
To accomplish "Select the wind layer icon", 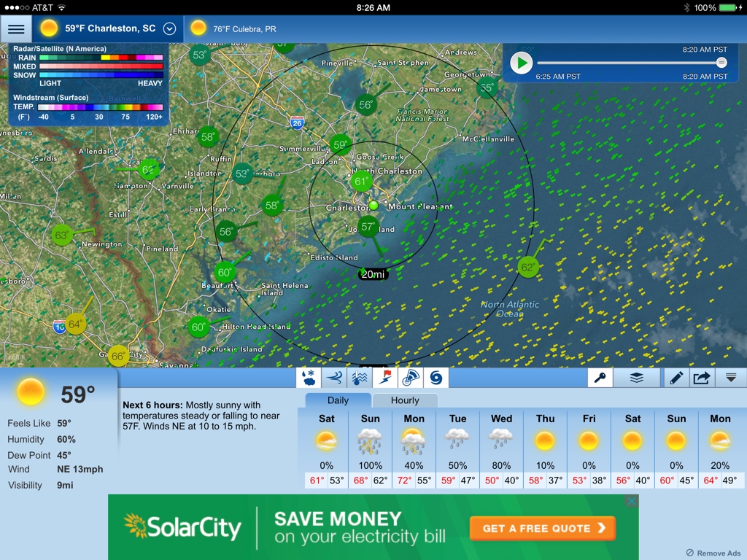I will (x=334, y=378).
